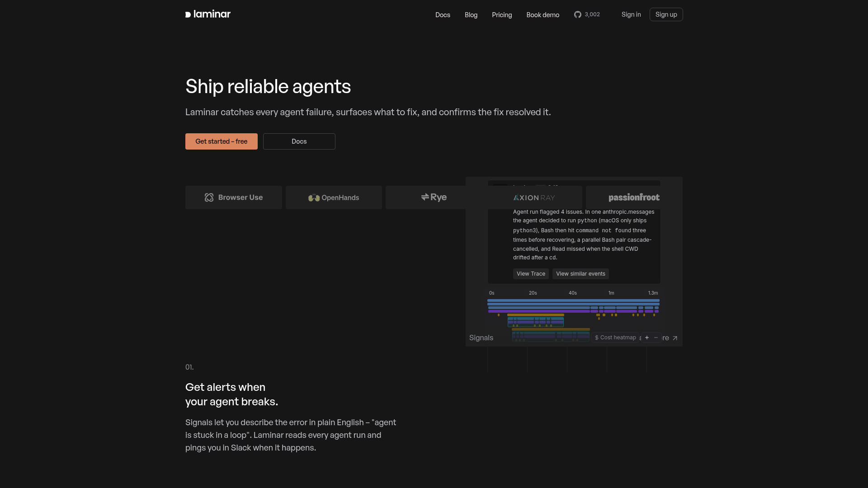The width and height of the screenshot is (868, 488).
Task: Click Get started – free button
Action: (222, 141)
